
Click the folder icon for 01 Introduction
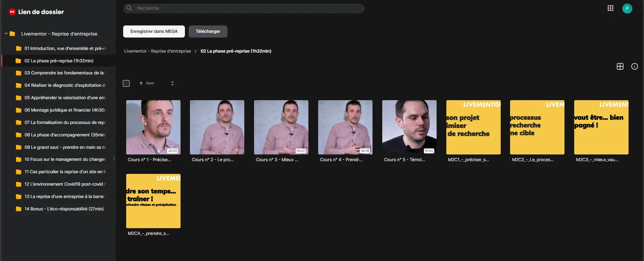[18, 49]
